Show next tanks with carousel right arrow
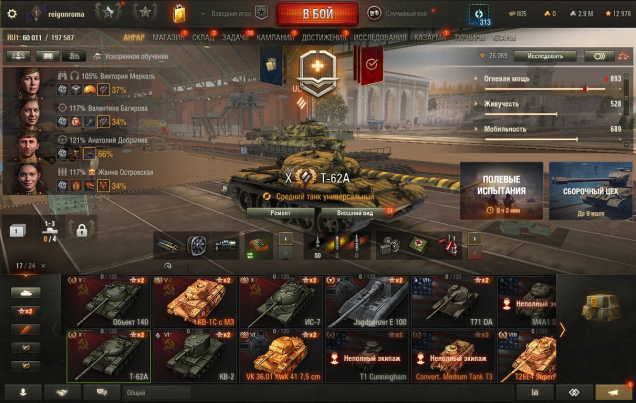Screen dimensions: 636x403 coord(562,330)
